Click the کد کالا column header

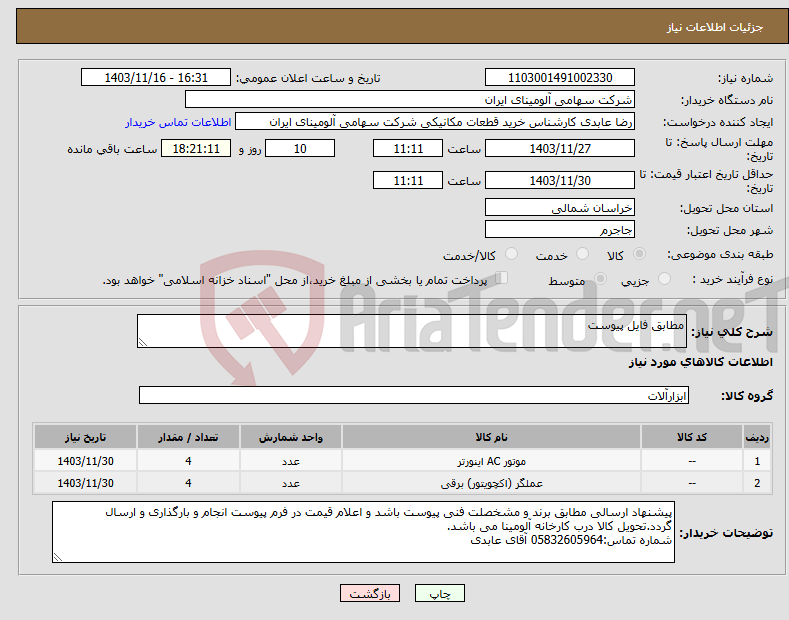tap(692, 437)
